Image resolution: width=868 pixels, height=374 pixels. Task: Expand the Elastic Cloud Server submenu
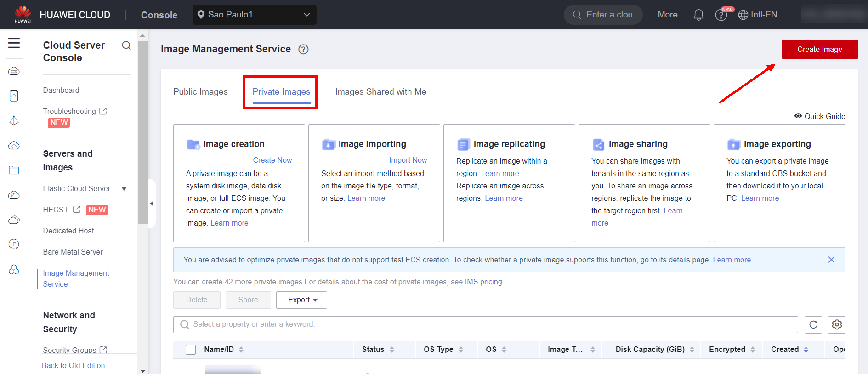pos(124,189)
